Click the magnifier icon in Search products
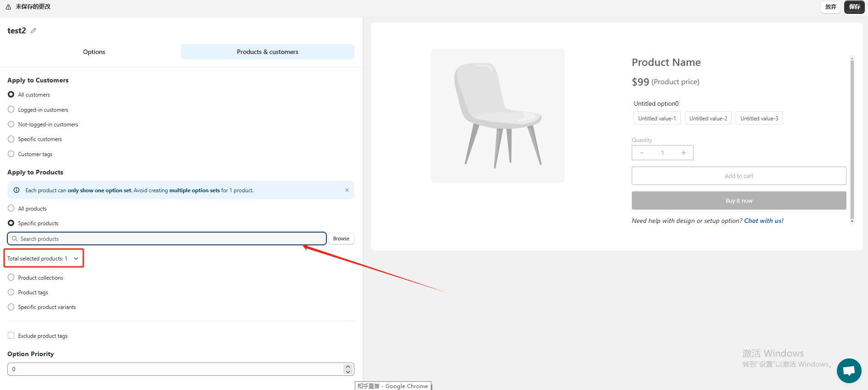The height and width of the screenshot is (390, 868). point(15,238)
